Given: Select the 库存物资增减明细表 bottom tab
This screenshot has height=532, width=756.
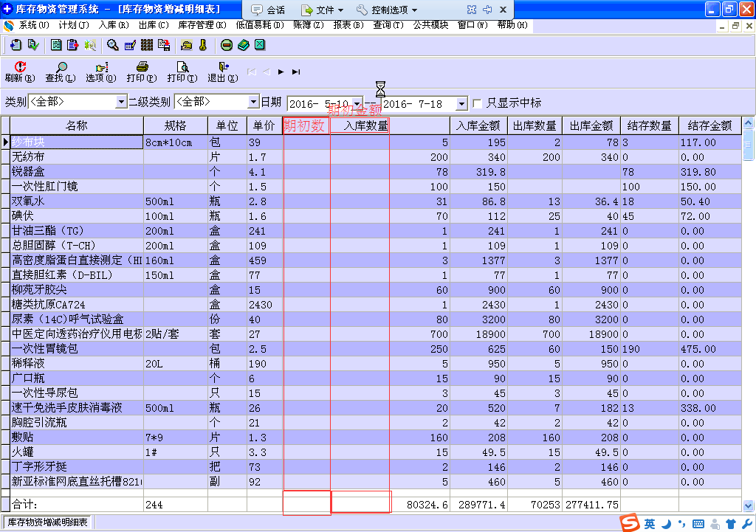Looking at the screenshot, I should pyautogui.click(x=48, y=522).
